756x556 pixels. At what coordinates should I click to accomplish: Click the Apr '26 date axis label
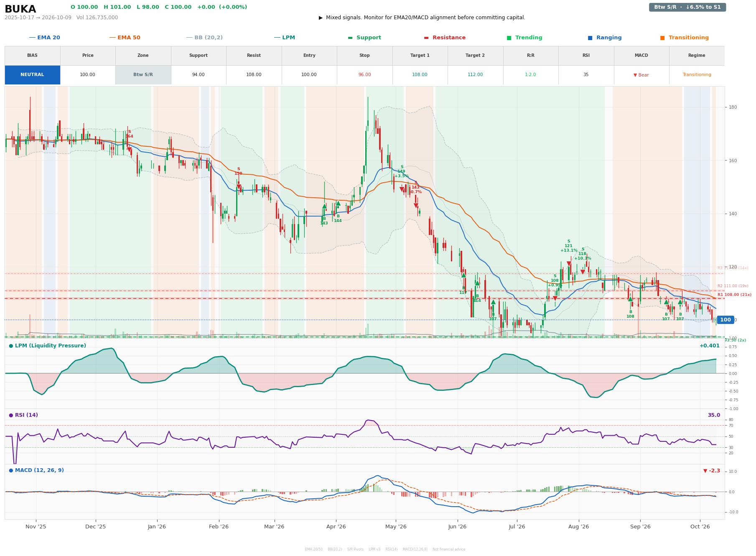(x=336, y=527)
